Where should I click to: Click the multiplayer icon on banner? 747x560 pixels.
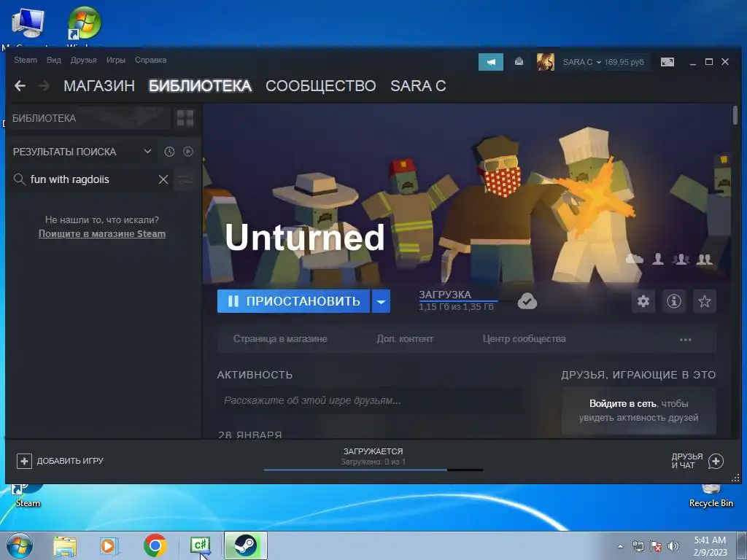[704, 259]
